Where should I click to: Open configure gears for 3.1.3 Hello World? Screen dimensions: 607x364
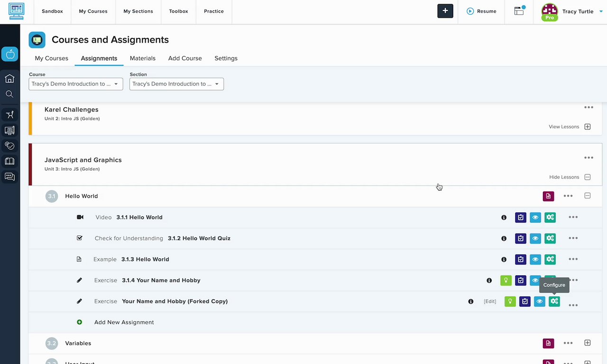(550, 259)
